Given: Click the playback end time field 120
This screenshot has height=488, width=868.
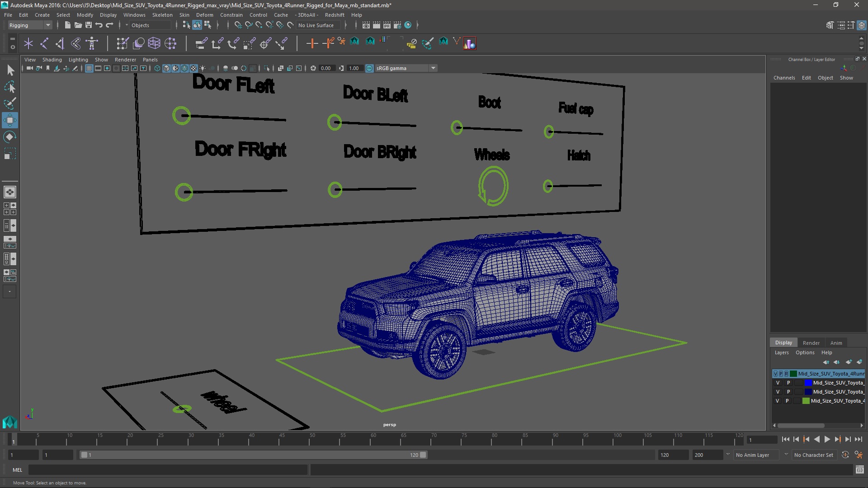Looking at the screenshot, I should pos(673,455).
